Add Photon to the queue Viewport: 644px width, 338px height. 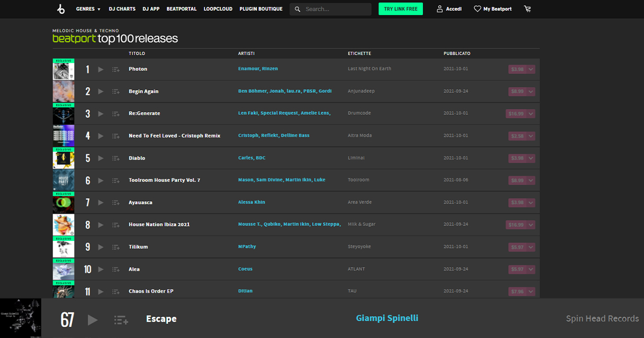click(x=115, y=69)
